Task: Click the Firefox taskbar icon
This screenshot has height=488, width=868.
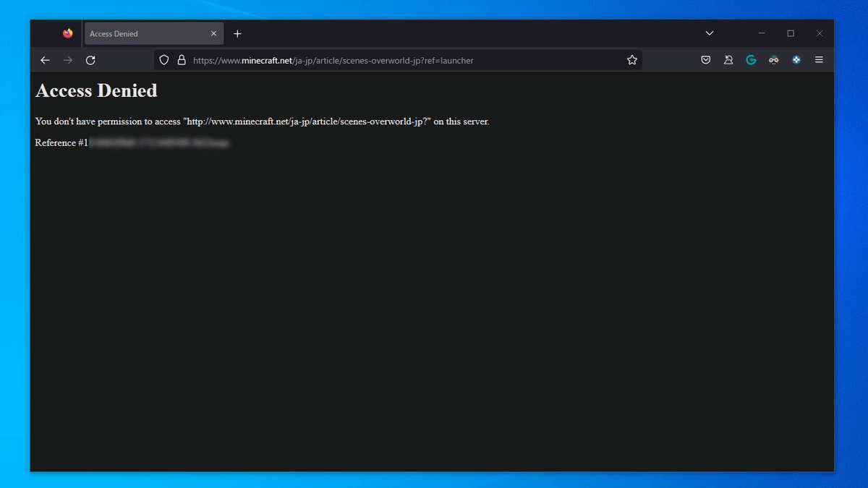Action: tap(67, 33)
